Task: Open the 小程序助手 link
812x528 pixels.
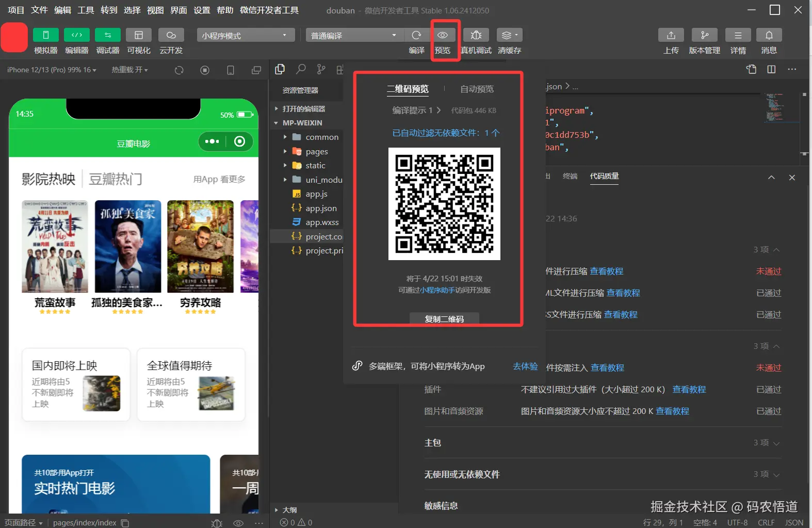Action: (437, 290)
